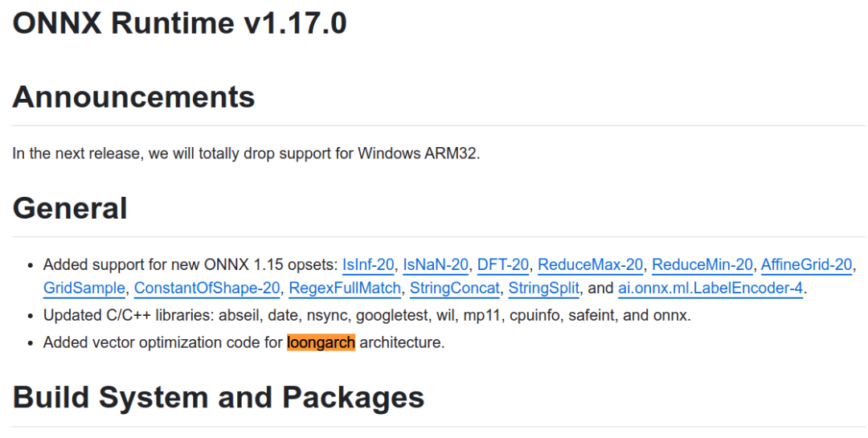Click the IsNaN-20 link
The image size is (868, 438).
(x=435, y=264)
